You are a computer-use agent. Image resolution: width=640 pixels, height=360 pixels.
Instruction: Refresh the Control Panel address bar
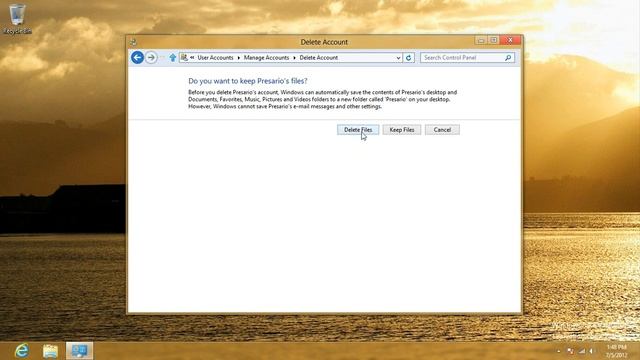[409, 58]
